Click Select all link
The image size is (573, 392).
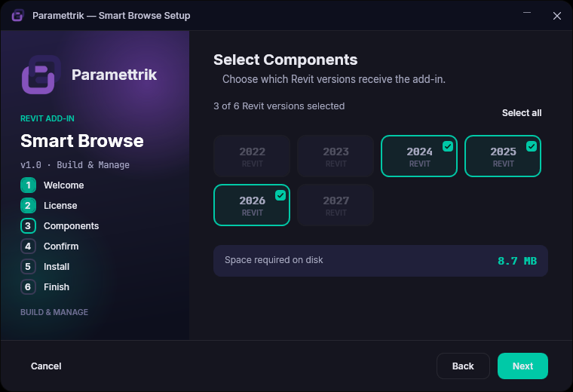tap(522, 113)
